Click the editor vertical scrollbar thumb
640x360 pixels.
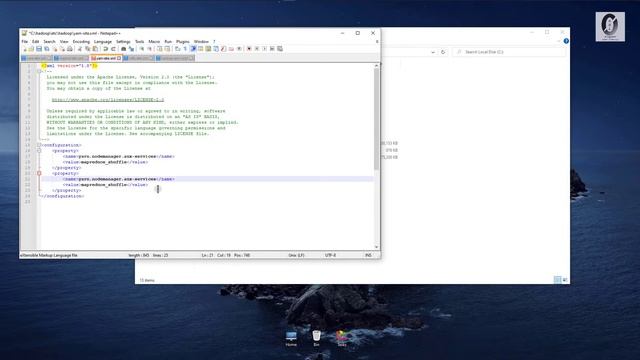pyautogui.click(x=376, y=118)
